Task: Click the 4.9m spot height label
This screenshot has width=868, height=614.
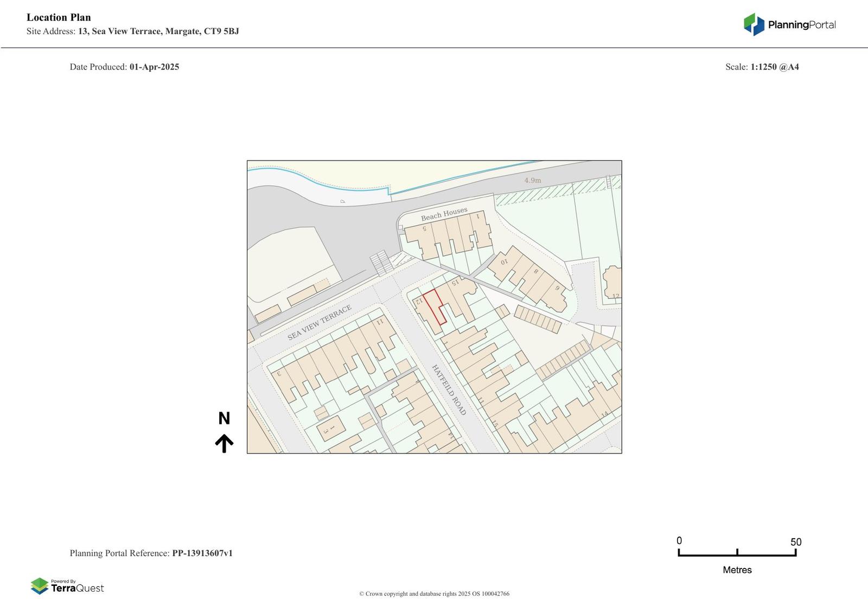Action: coord(532,180)
